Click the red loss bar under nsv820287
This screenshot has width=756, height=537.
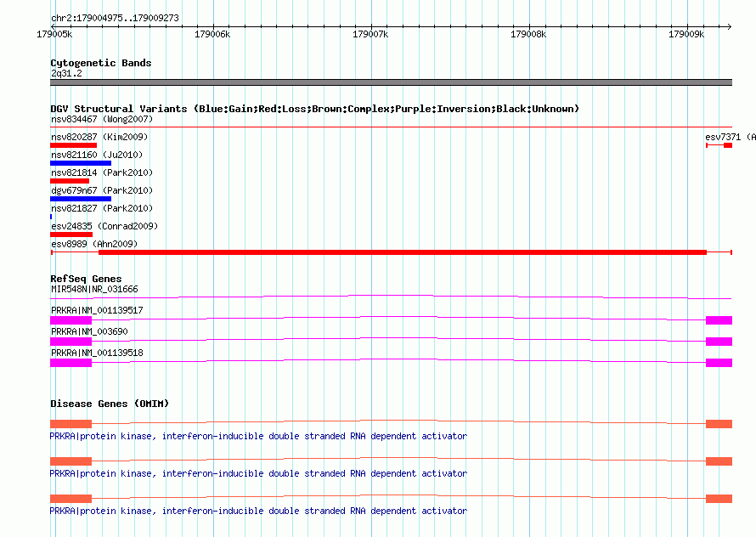[73, 145]
